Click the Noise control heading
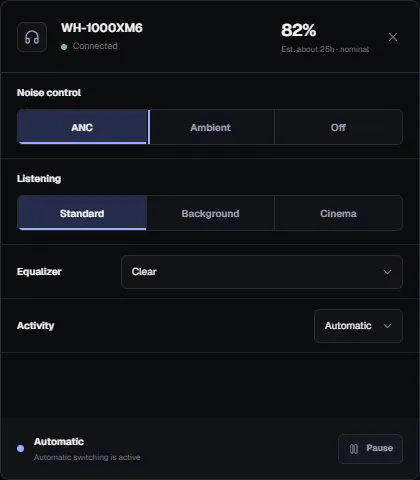420x480 pixels. 49,93
